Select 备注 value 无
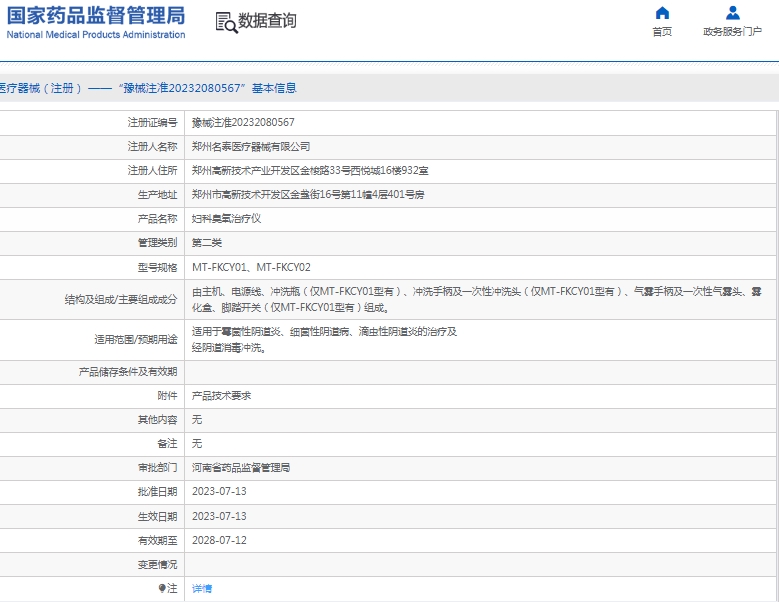Viewport: 779px width, 602px height. (x=197, y=444)
